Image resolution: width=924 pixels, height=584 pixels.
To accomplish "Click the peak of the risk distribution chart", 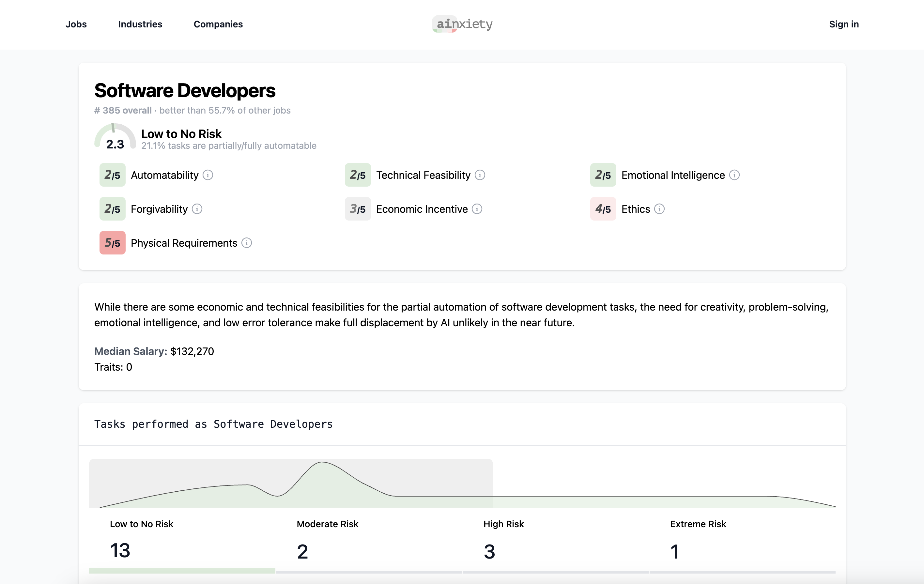I will (x=322, y=463).
